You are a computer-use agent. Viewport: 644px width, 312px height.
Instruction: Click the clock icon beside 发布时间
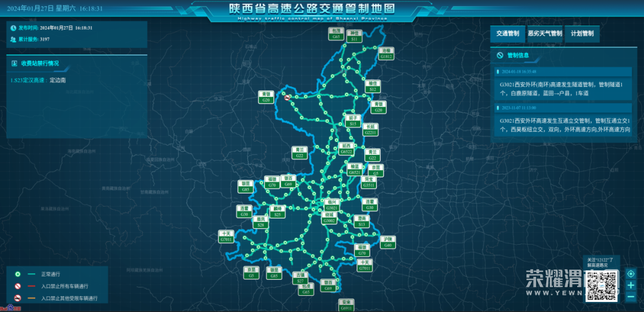tap(14, 28)
